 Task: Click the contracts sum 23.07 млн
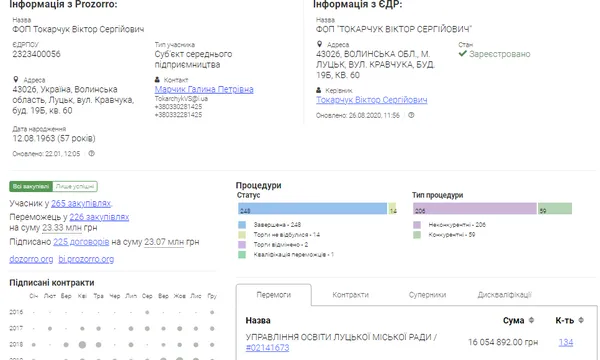pos(164,242)
